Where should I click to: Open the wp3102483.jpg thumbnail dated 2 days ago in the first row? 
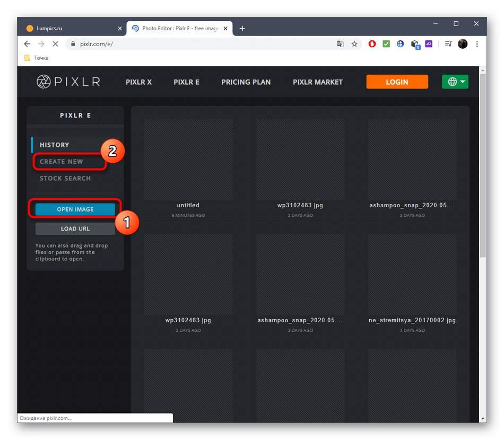click(x=300, y=160)
